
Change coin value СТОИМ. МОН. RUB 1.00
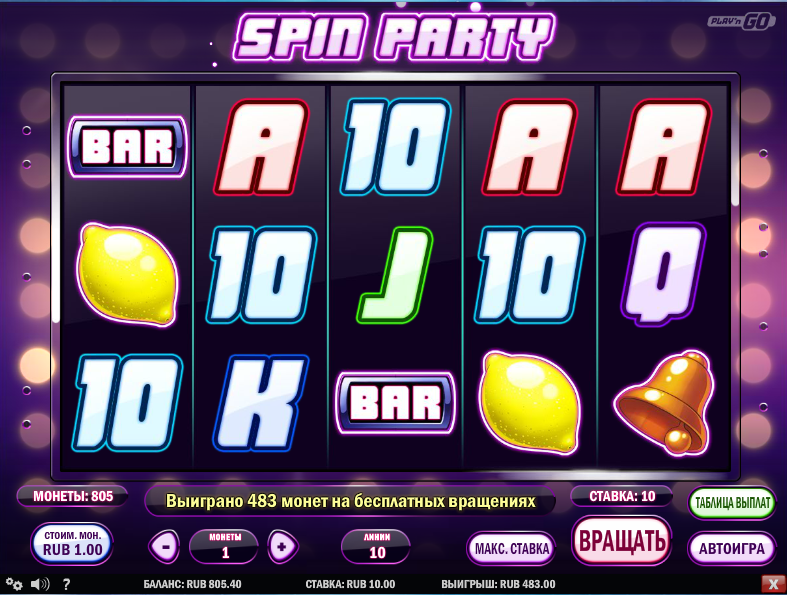coord(72,544)
